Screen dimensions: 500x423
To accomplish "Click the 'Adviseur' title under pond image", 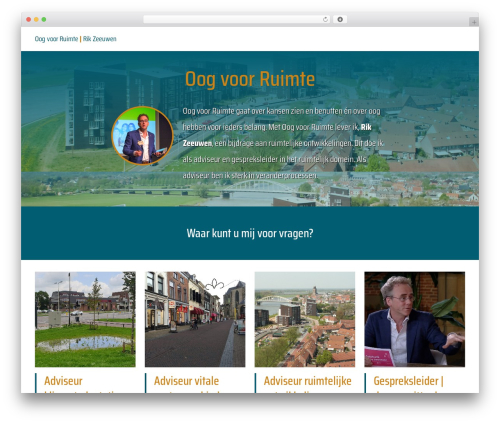I will pyautogui.click(x=63, y=381).
